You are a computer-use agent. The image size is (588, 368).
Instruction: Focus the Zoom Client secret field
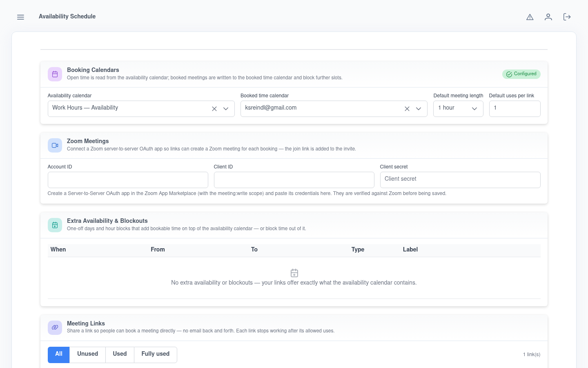460,180
